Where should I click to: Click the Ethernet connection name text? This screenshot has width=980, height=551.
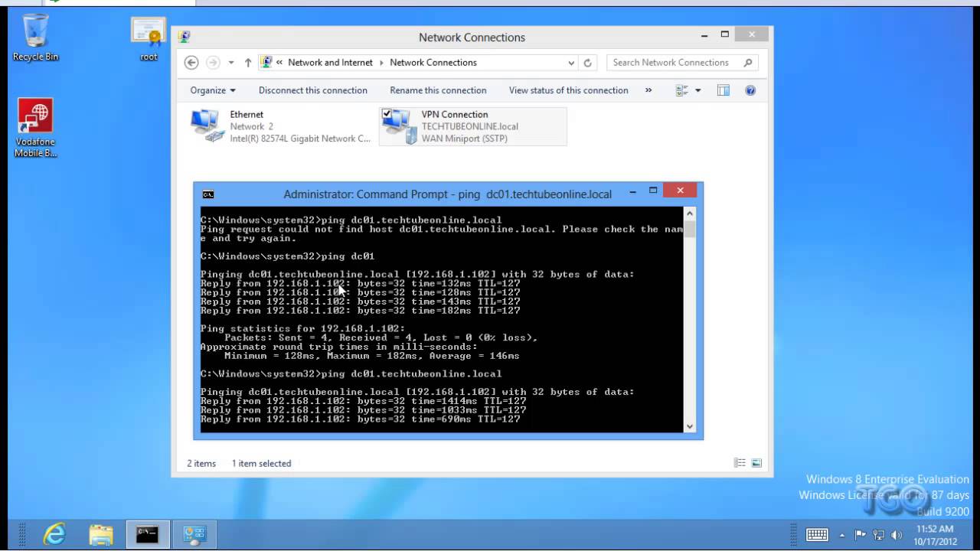point(247,114)
